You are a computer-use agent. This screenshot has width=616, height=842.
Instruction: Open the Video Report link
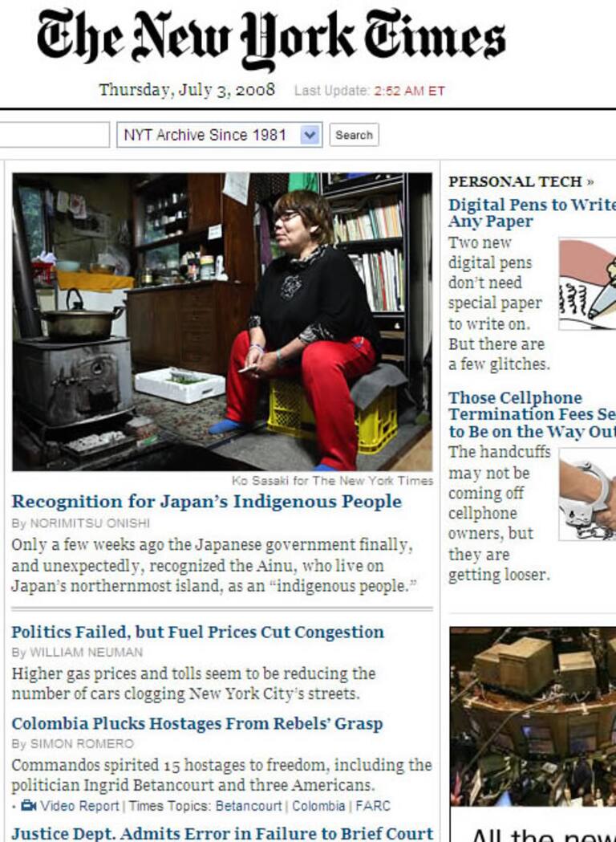pyautogui.click(x=79, y=806)
